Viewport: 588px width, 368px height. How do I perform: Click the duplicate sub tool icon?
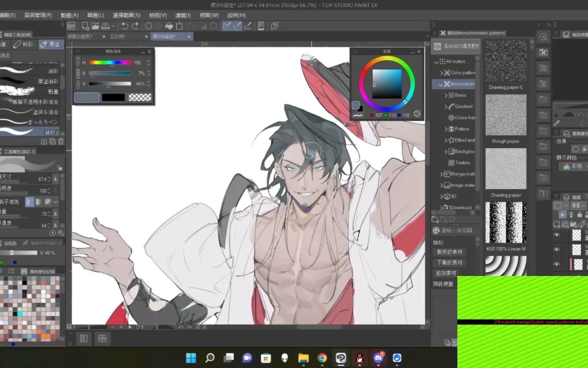(52, 141)
